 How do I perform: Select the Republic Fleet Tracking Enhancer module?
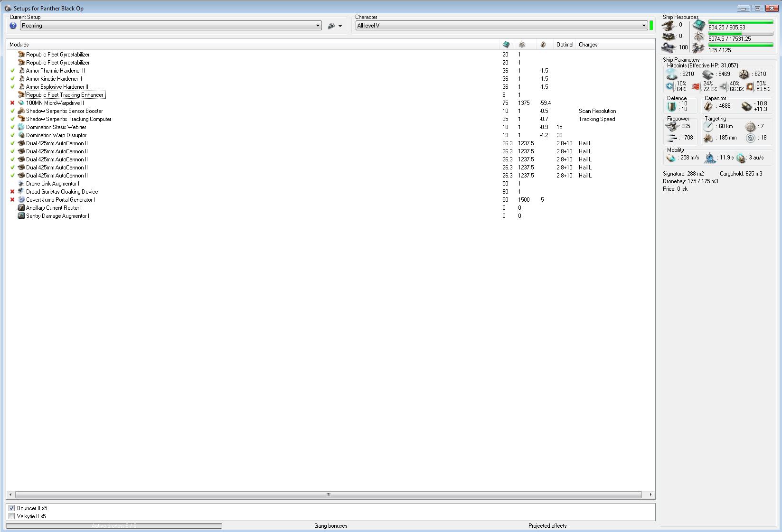[x=65, y=95]
